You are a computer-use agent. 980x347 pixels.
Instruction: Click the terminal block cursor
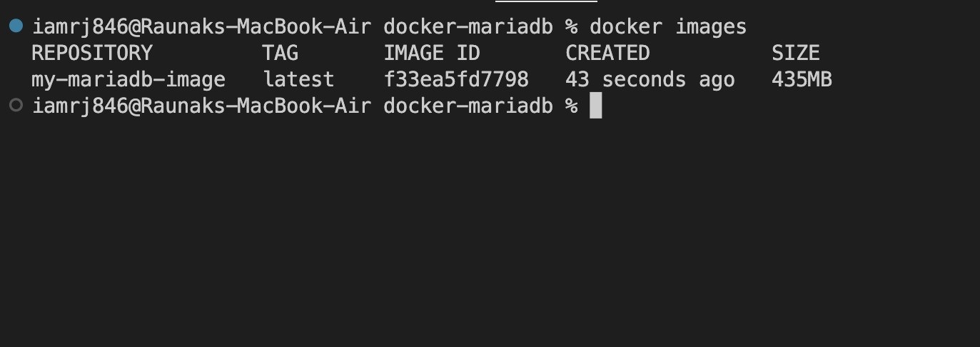595,106
